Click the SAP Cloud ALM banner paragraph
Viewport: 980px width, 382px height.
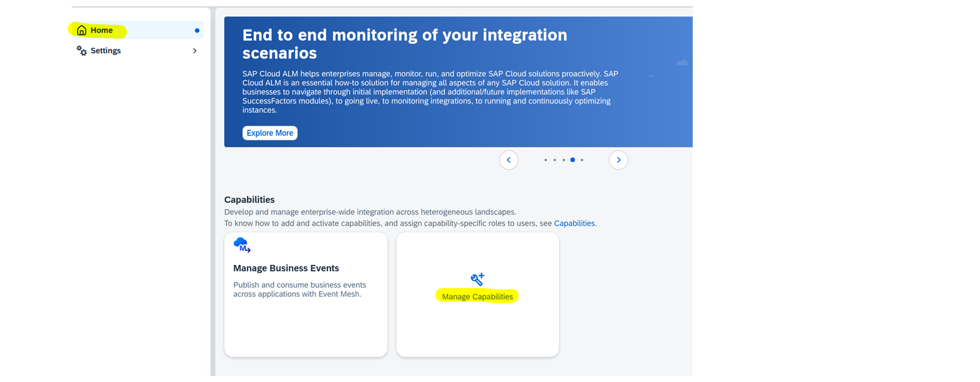(x=431, y=92)
